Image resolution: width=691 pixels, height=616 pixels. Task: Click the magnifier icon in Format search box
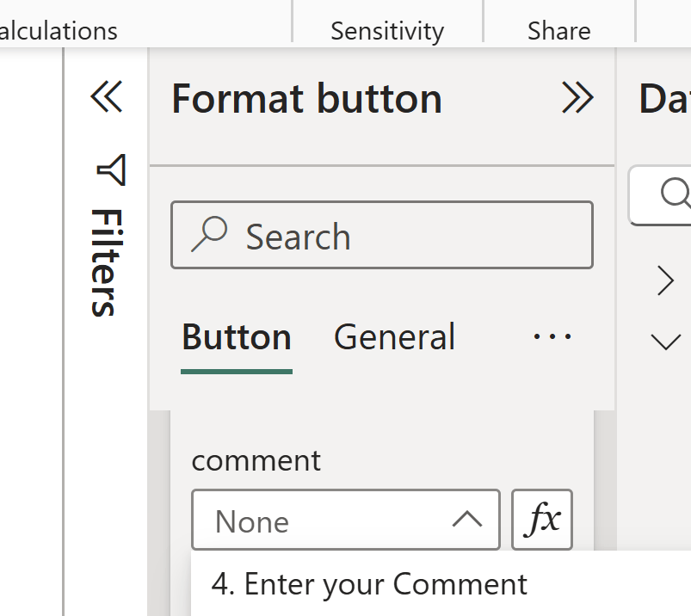[x=209, y=234]
